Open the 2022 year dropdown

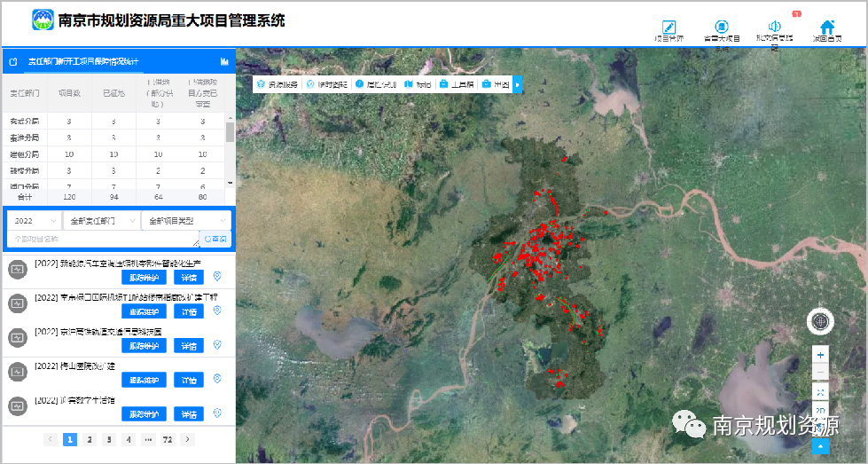click(x=34, y=220)
